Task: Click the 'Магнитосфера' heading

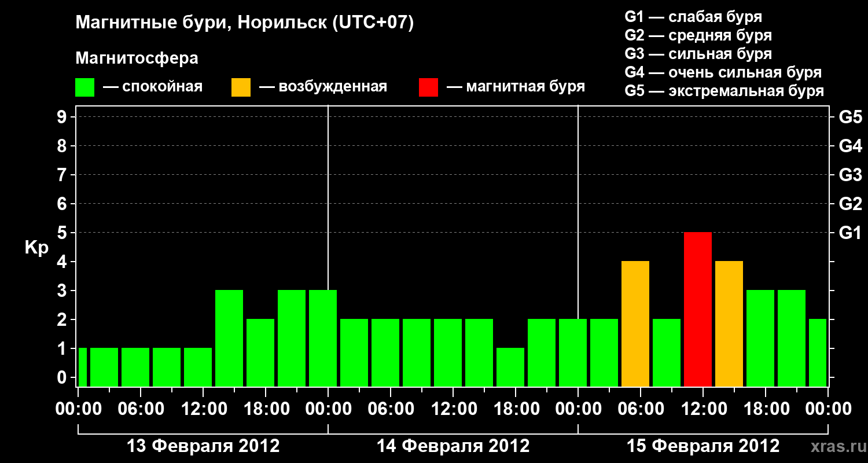Action: [x=137, y=58]
